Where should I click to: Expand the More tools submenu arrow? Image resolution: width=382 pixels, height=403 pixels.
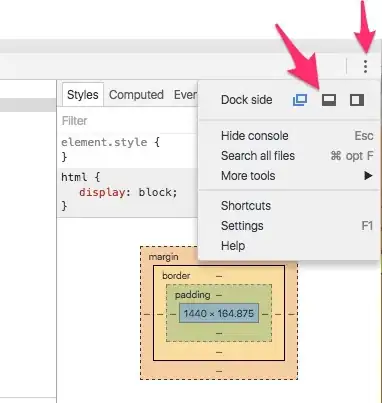coord(368,176)
